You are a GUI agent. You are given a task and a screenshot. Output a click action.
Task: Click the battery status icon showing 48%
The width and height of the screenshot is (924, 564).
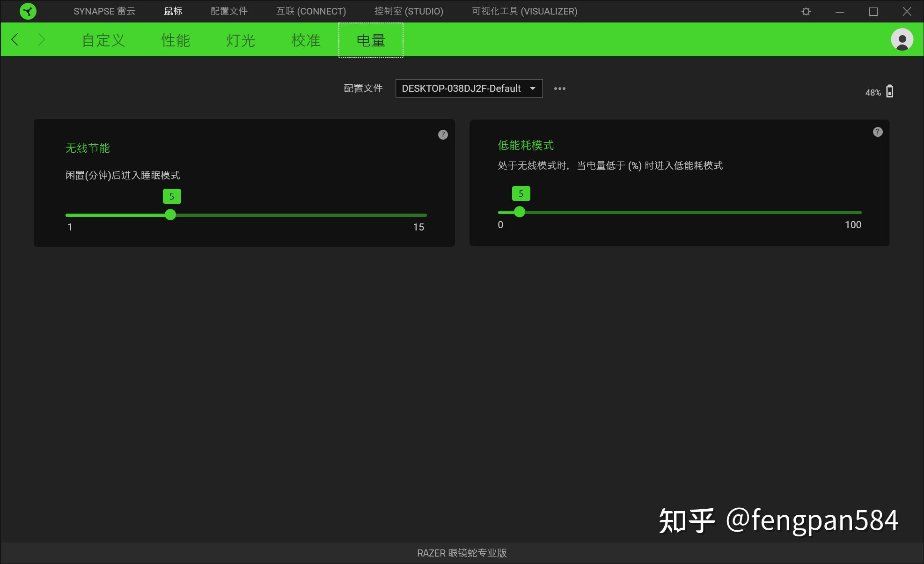point(889,91)
